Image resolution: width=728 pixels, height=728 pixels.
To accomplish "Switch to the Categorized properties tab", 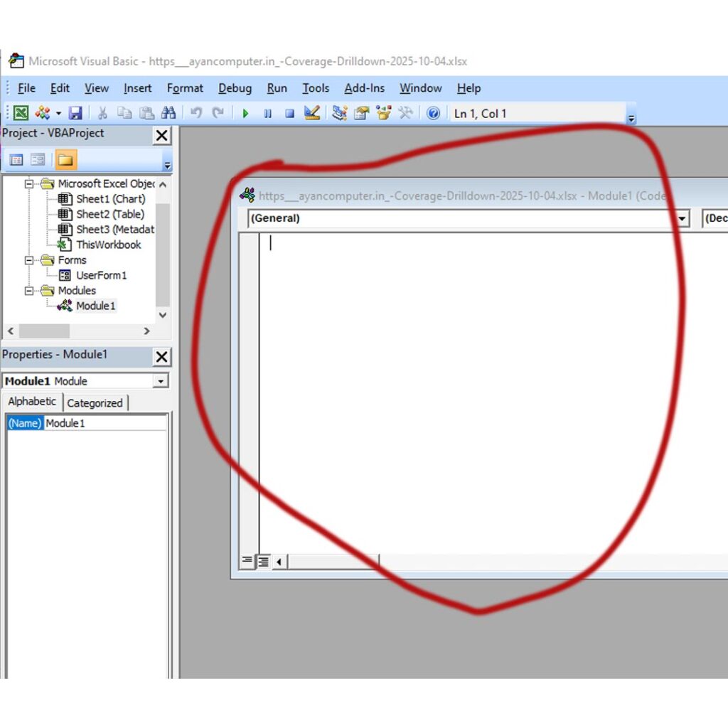I will [95, 403].
